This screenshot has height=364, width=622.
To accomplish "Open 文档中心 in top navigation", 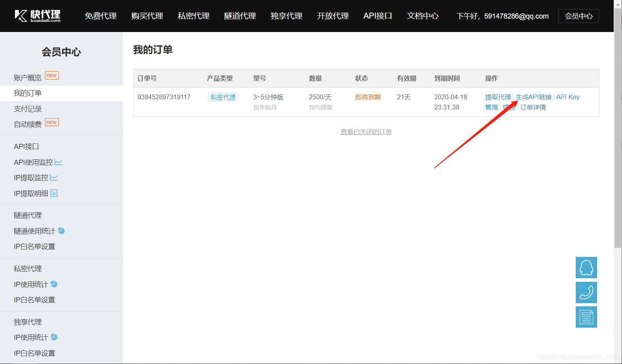I will click(423, 16).
